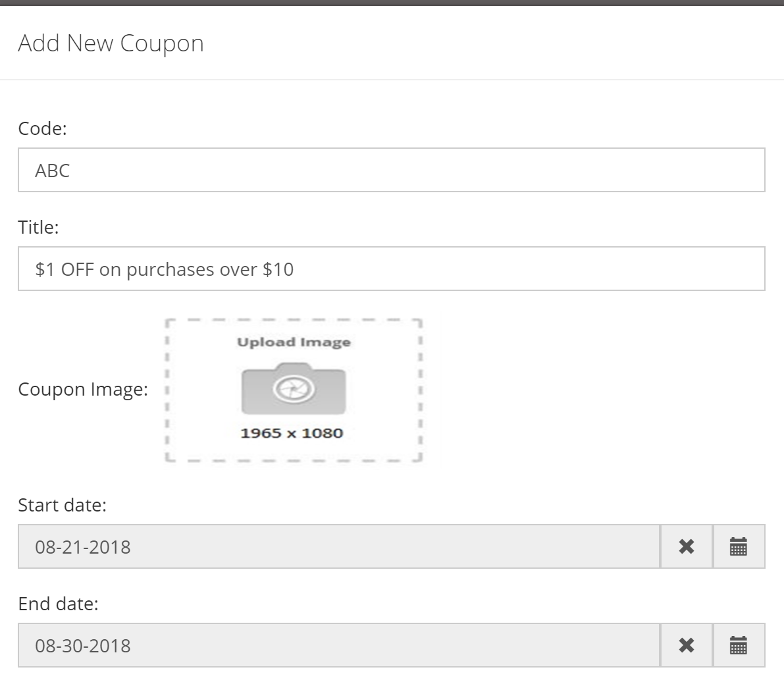Click the Start date field showing 08-21-2018
Viewport: 784px width, 682px height.
(x=338, y=546)
